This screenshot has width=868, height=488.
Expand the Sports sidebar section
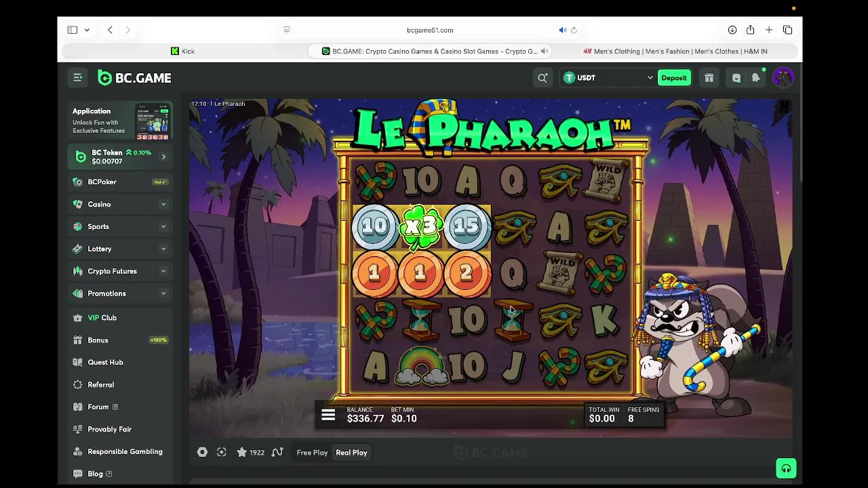point(120,226)
